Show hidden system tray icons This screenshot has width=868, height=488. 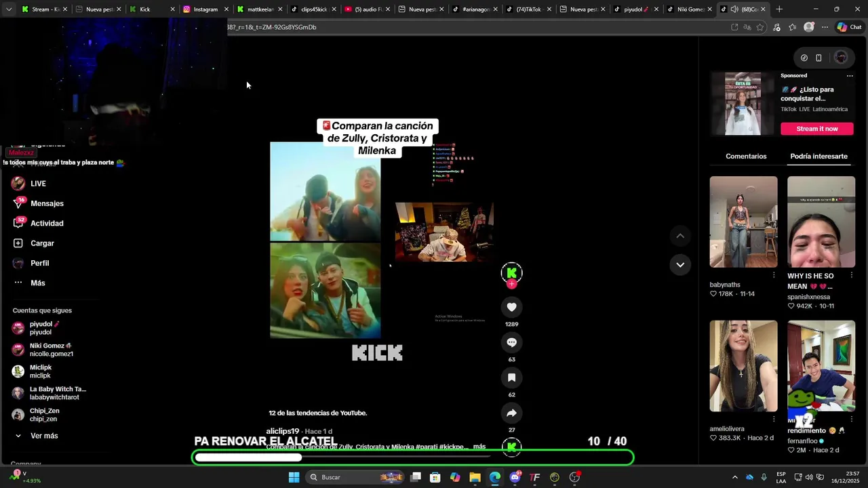tap(734, 477)
